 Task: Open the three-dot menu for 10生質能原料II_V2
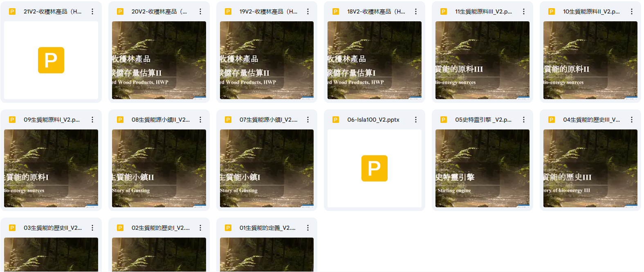[x=632, y=11]
